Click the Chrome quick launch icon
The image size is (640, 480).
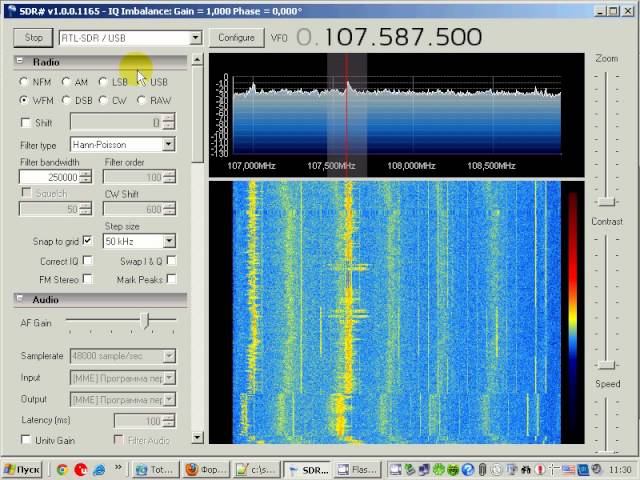point(62,470)
